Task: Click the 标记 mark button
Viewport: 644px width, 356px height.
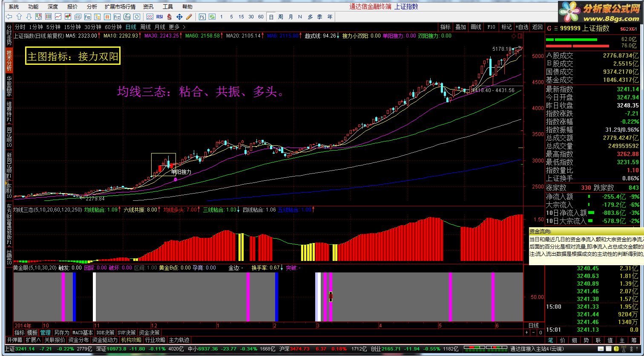Action: click(506, 27)
